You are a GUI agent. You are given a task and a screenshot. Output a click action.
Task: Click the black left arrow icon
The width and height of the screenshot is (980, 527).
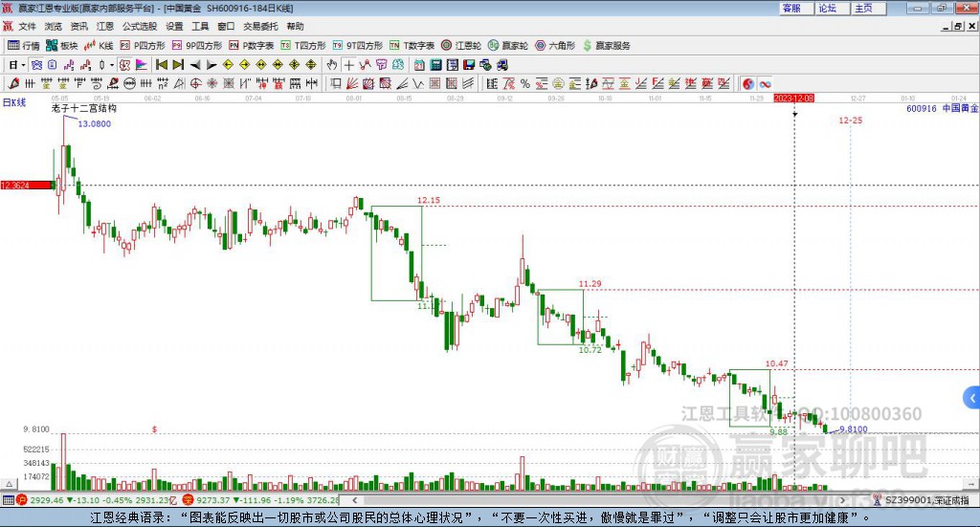click(x=195, y=65)
